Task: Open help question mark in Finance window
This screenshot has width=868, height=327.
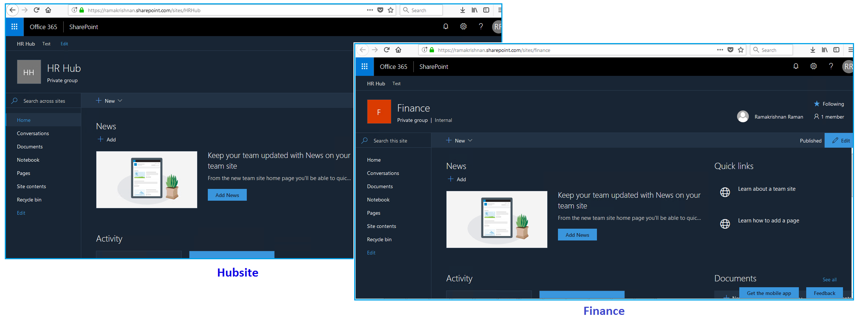Action: pos(831,66)
